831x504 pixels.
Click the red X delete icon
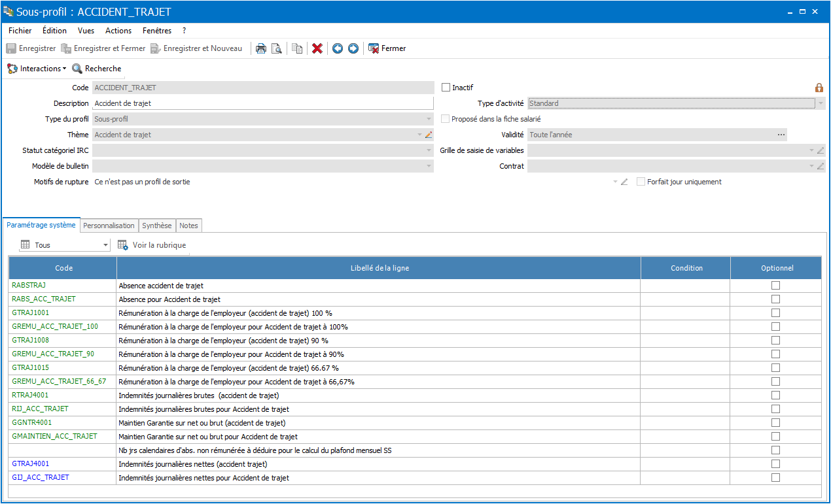(x=317, y=48)
